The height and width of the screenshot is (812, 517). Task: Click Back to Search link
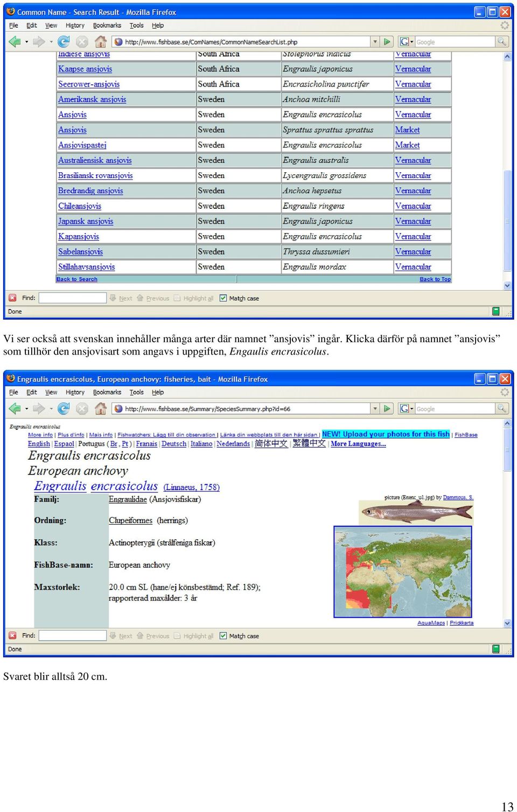(77, 279)
